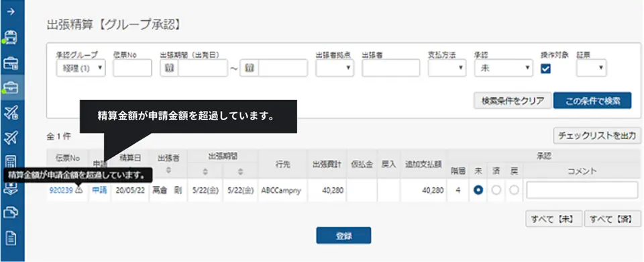Screen dimensions: 644x262
Task: Open the 支払方法 dropdown
Action: coord(447,69)
